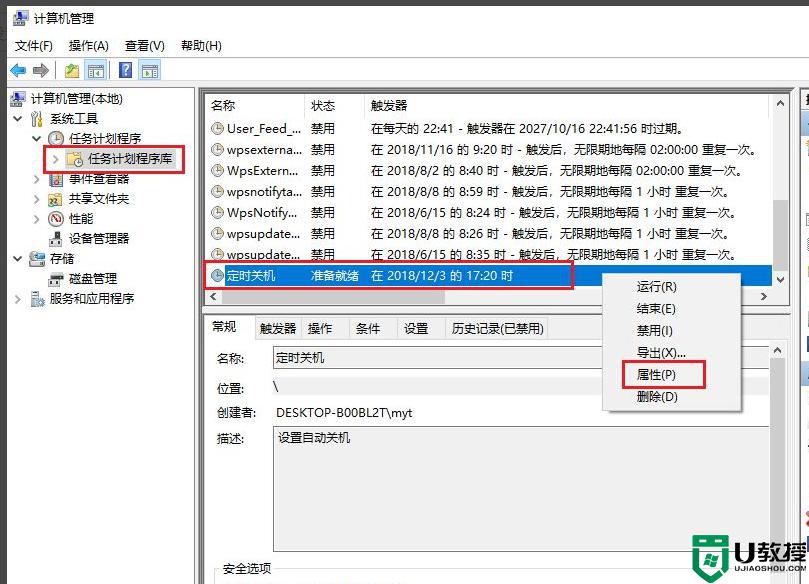Select 禁用(I) from the context menu

pyautogui.click(x=655, y=330)
